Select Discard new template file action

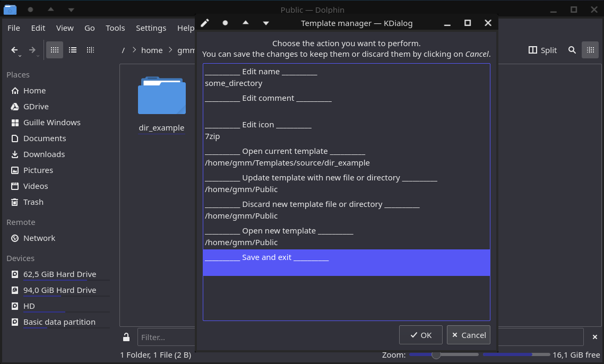click(346, 210)
